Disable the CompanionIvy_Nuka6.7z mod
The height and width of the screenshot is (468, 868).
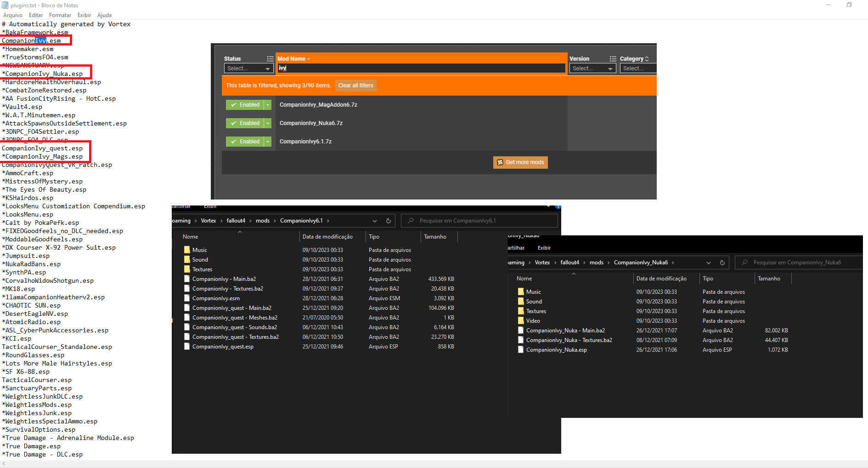pyautogui.click(x=245, y=123)
